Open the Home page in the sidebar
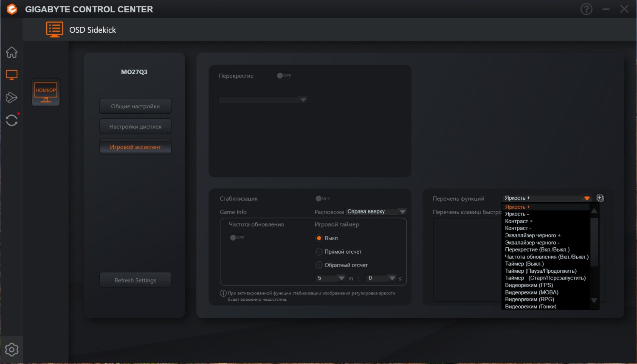 click(11, 52)
